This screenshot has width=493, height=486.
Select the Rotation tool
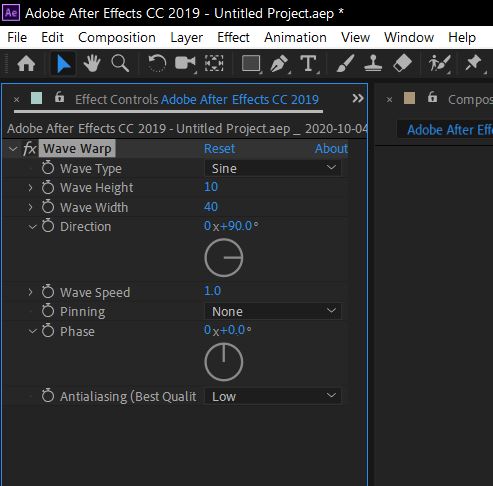(x=157, y=63)
